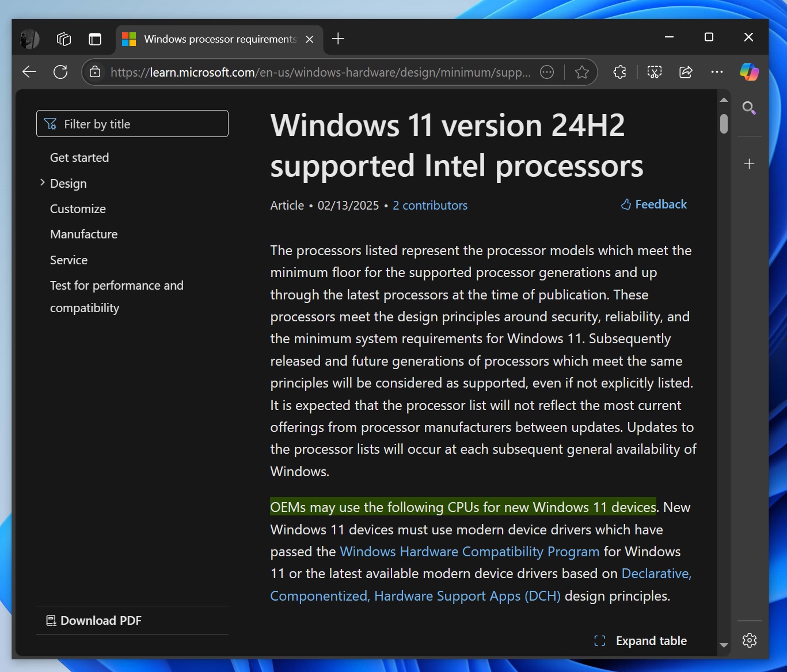
Task: Open Copilot in the sidebar
Action: pos(749,72)
